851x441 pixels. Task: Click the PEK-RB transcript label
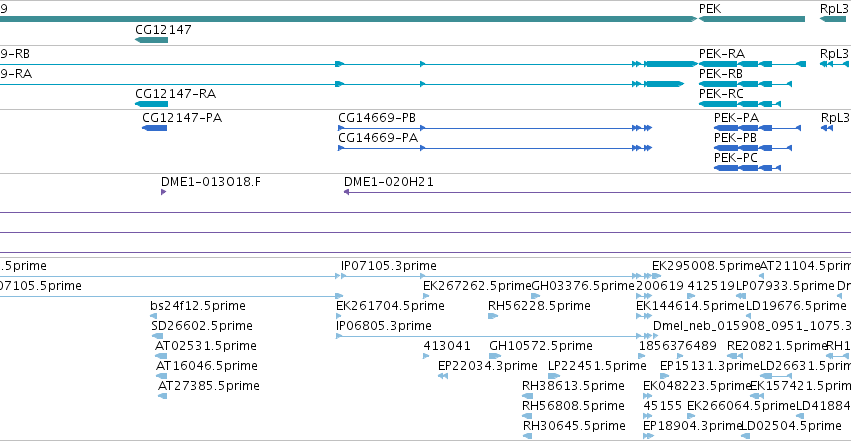point(721,74)
